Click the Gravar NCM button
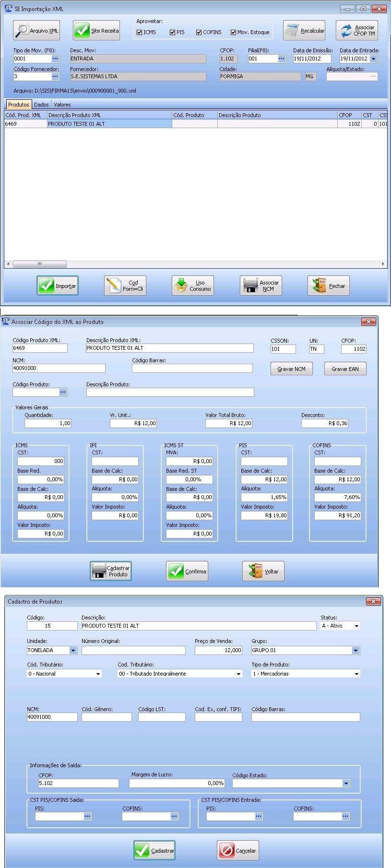This screenshot has width=391, height=868. coord(291,369)
